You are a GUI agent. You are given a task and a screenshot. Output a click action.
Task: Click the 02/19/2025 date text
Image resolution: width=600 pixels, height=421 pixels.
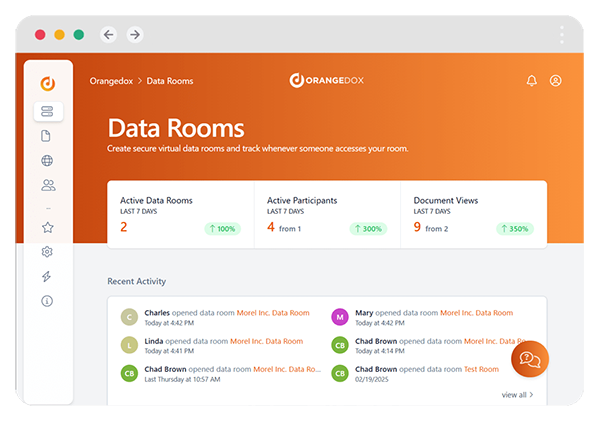(372, 379)
